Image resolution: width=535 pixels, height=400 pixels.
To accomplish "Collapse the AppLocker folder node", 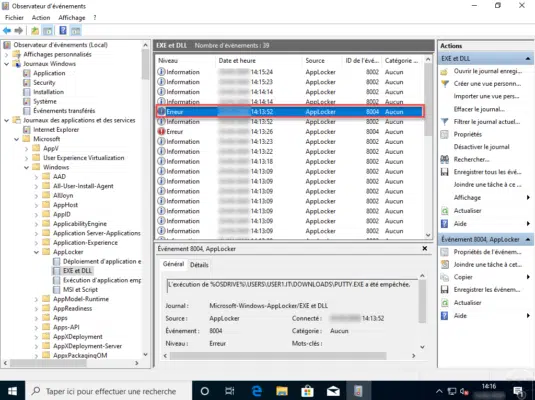I will (36, 252).
